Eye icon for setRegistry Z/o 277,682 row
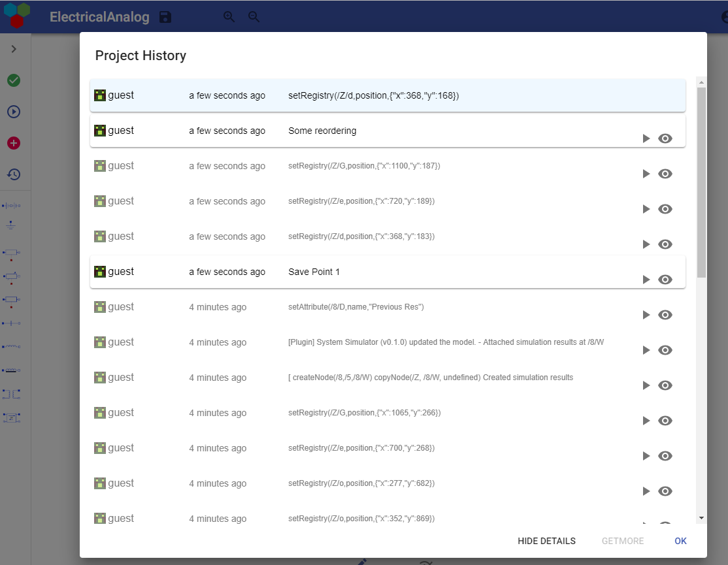728x565 pixels. [x=665, y=491]
